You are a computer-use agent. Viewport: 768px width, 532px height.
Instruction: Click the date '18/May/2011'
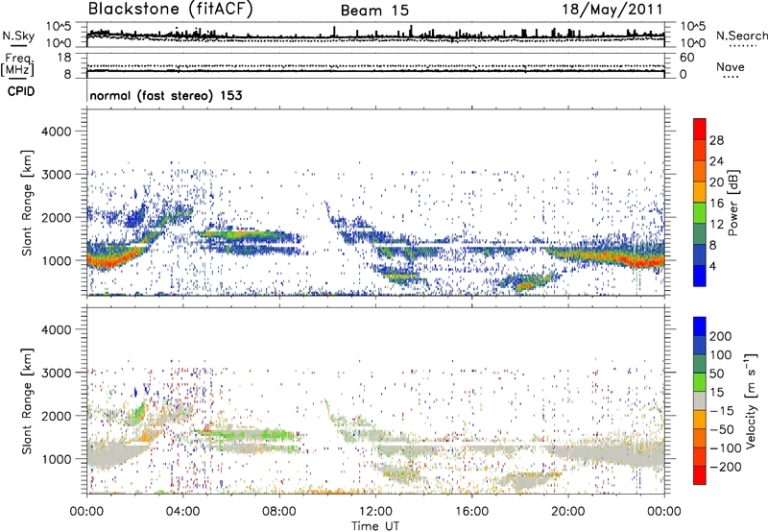tap(612, 10)
